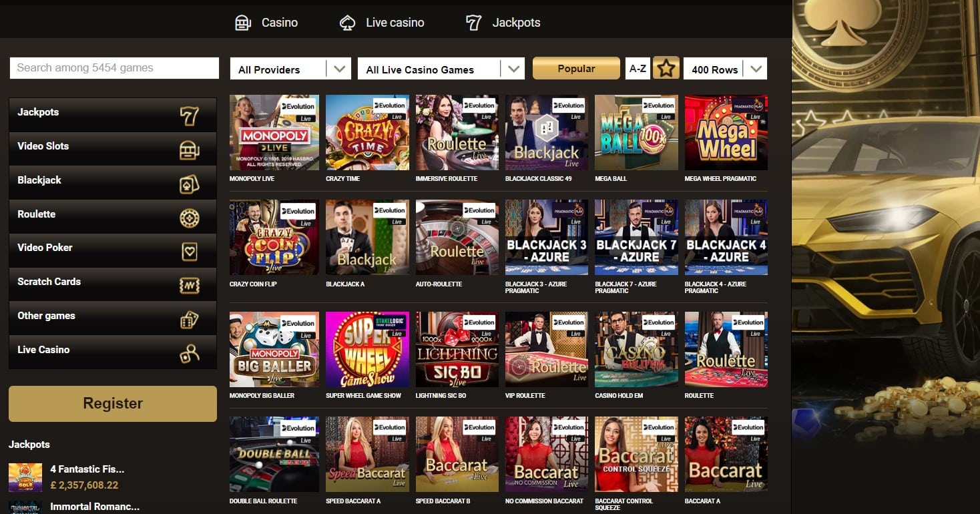Open Lightning Sic Bo thumbnail
Screen dimensions: 980x514
pyautogui.click(x=457, y=349)
